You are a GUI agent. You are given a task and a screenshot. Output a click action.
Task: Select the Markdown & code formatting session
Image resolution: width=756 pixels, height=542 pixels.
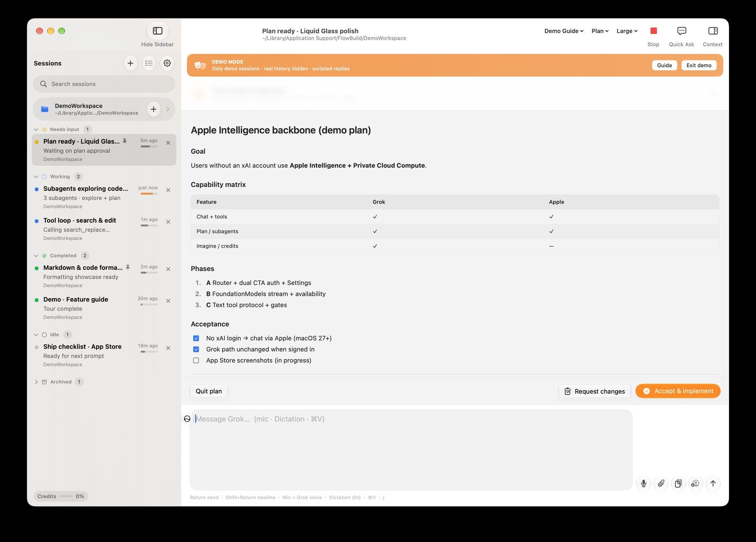(x=104, y=276)
